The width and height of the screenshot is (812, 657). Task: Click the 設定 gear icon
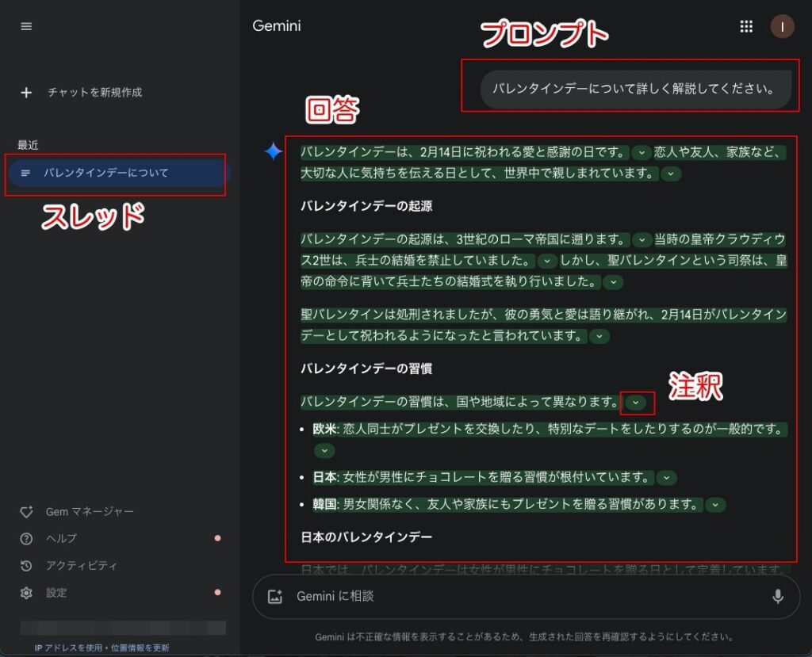[26, 593]
